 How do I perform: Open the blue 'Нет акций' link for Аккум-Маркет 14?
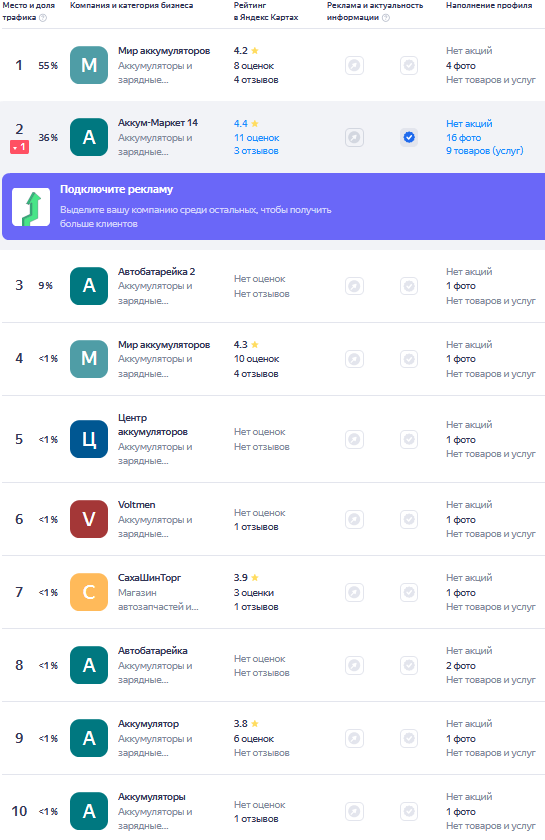pyautogui.click(x=469, y=123)
